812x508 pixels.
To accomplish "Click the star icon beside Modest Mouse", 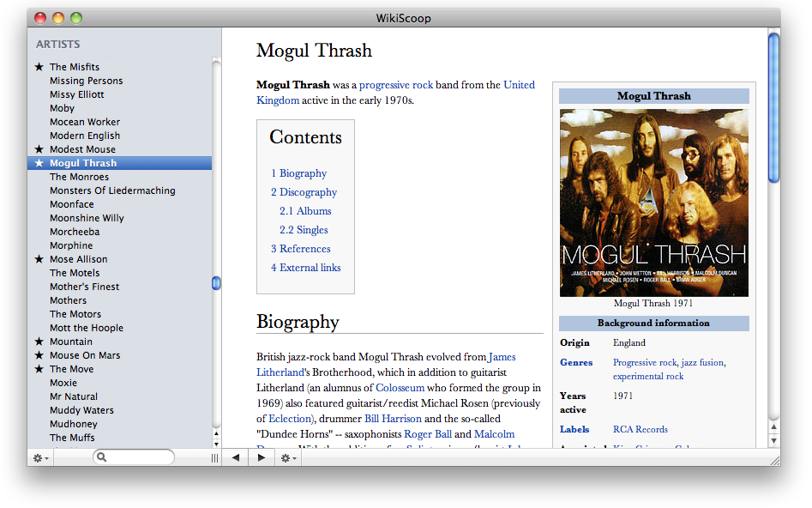I will (39, 149).
